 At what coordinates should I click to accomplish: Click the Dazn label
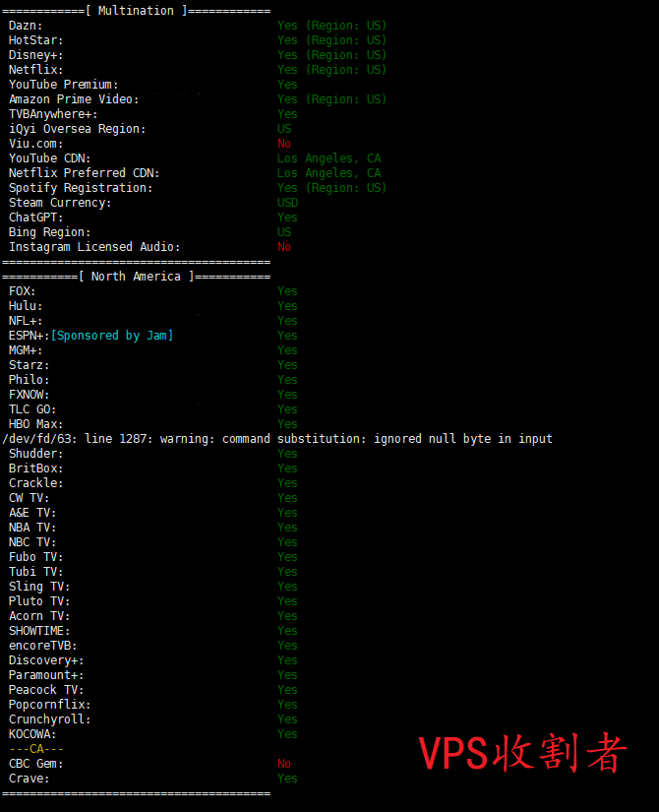(27, 26)
